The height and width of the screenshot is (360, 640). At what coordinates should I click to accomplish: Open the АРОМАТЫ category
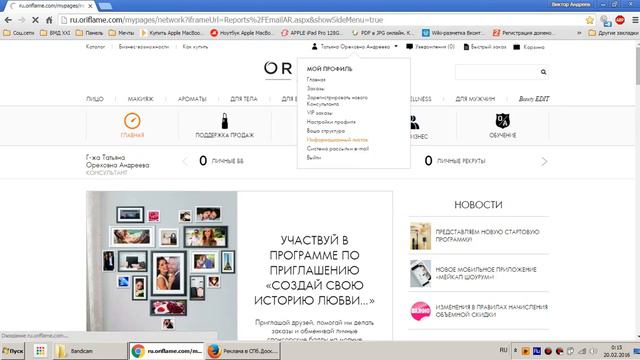[192, 99]
